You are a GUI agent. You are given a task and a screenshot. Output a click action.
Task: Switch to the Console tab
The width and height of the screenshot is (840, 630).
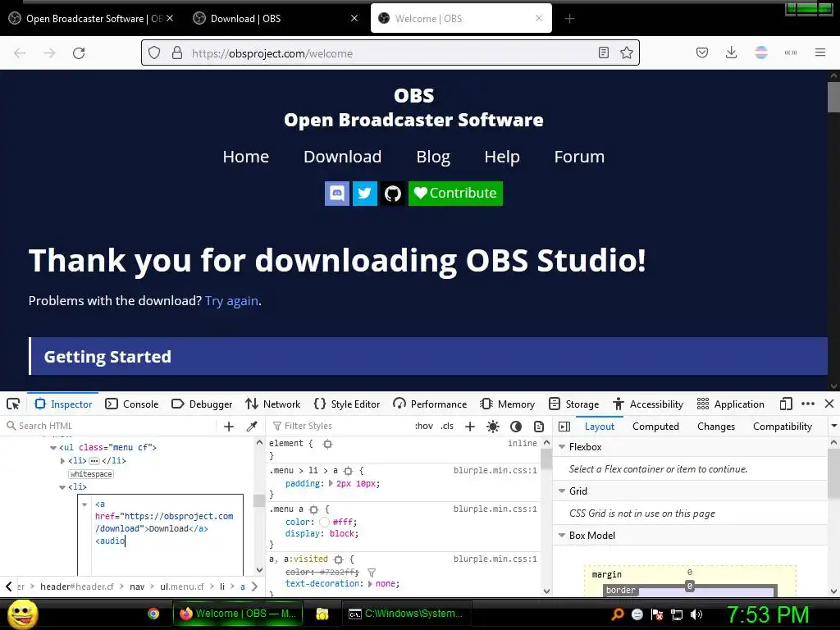[132, 404]
